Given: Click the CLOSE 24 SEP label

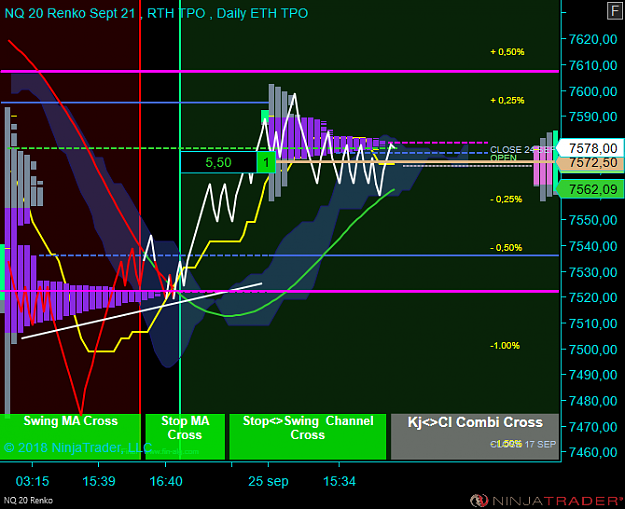Looking at the screenshot, I should pos(521,149).
